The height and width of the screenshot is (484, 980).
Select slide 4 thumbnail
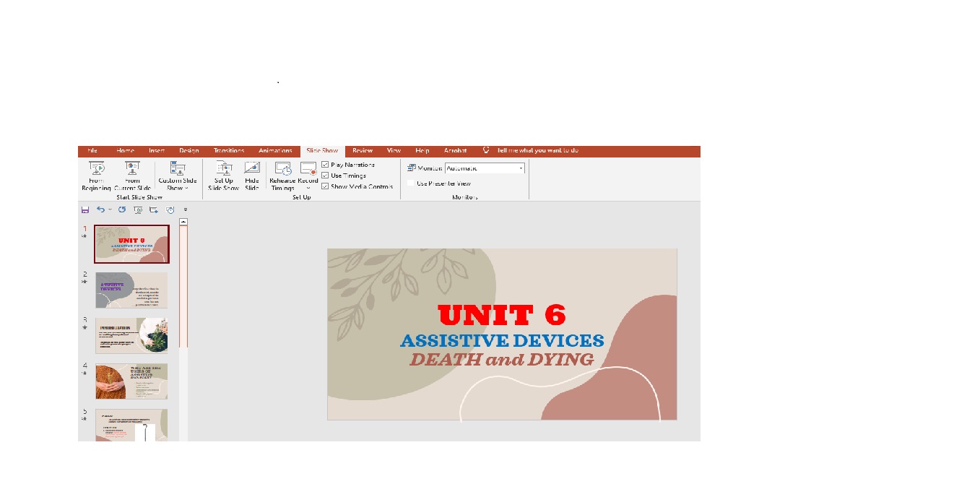[131, 381]
